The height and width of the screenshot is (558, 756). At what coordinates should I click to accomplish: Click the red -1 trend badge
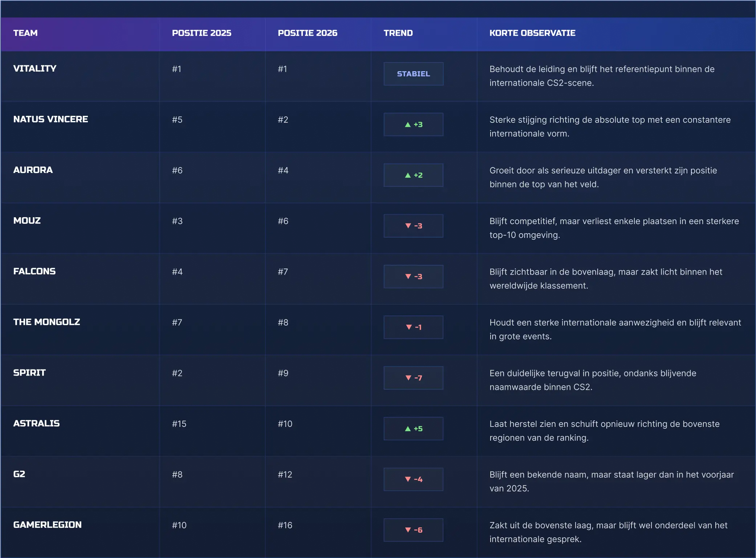(413, 327)
